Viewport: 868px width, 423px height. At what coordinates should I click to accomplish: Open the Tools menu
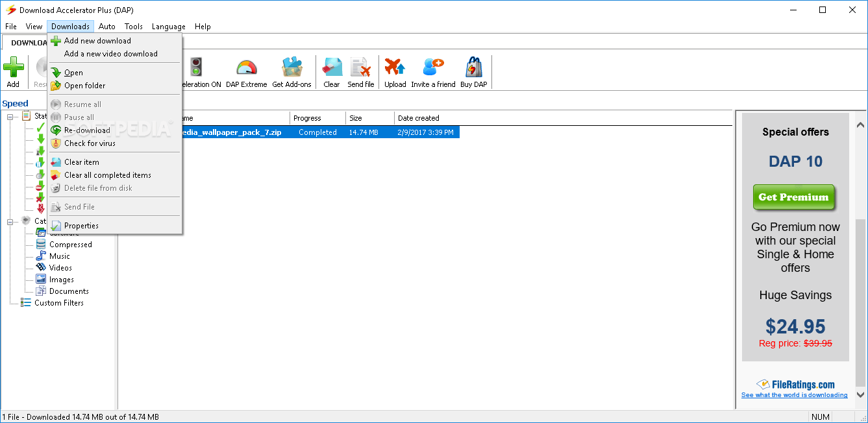click(x=133, y=26)
